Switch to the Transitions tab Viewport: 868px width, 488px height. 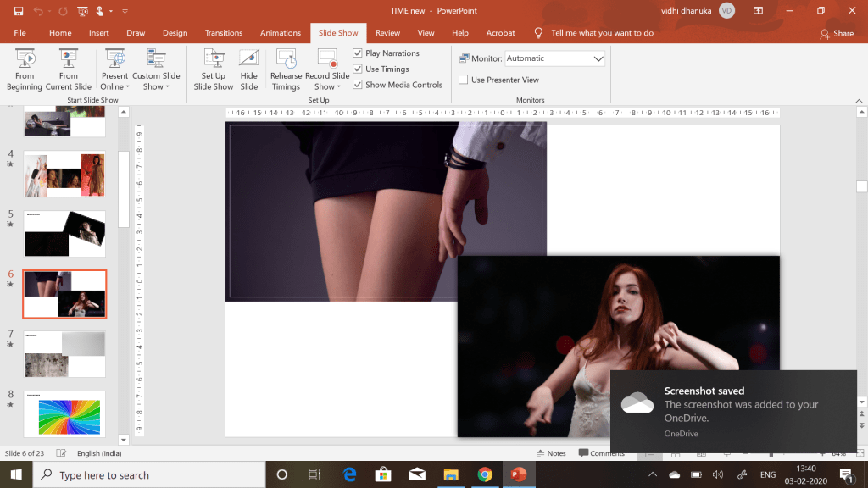(x=224, y=33)
